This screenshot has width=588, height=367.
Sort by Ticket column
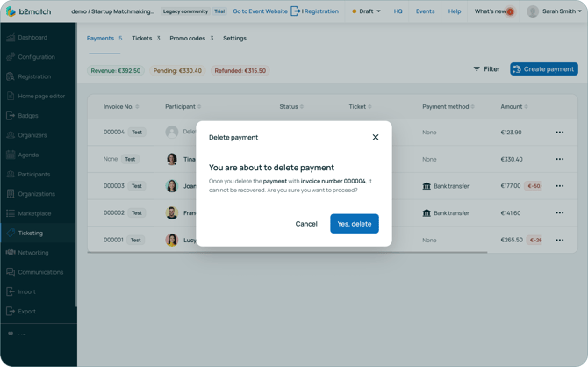point(360,106)
